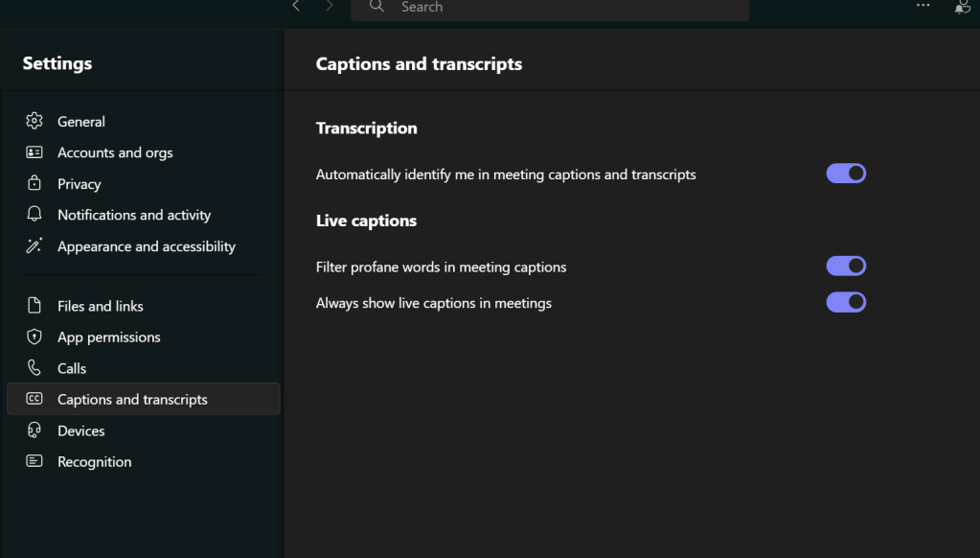Image resolution: width=980 pixels, height=558 pixels.
Task: Open the search magnifier icon
Action: 376,6
